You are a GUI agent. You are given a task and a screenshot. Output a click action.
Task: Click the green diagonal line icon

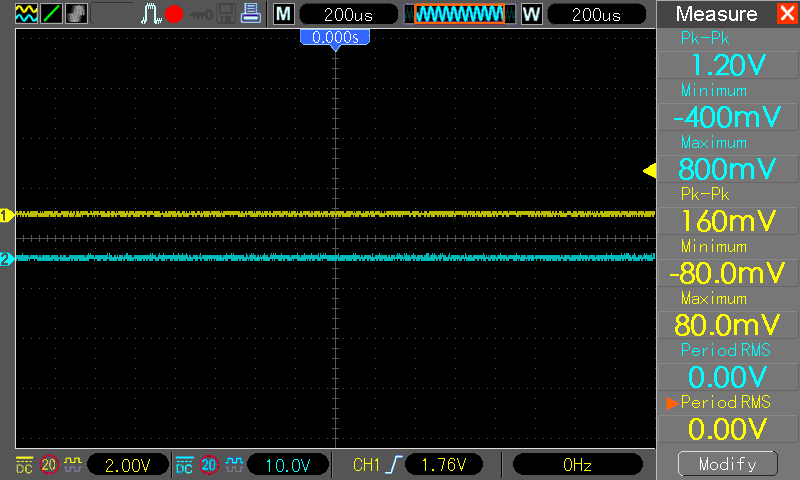coord(52,14)
